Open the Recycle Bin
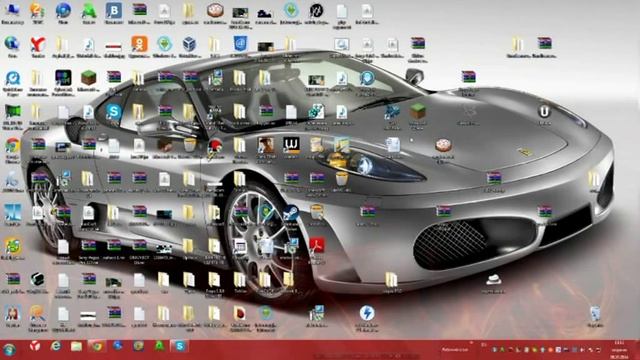Viewport: 640px width, 360px height. click(595, 313)
